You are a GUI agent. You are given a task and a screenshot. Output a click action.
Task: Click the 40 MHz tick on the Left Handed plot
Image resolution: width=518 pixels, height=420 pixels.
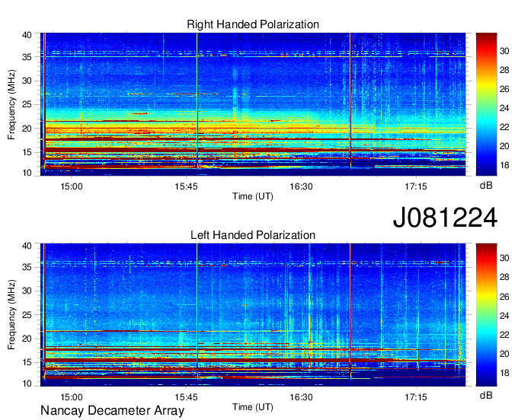pyautogui.click(x=27, y=246)
